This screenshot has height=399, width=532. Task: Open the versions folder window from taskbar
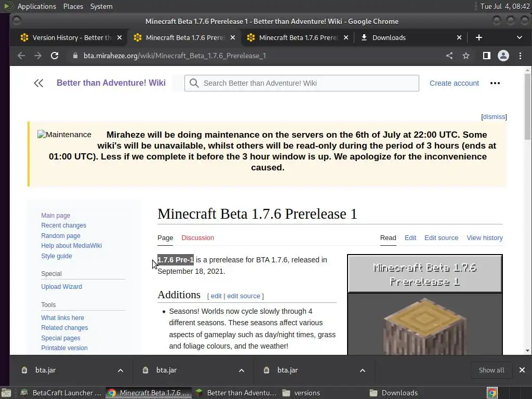click(x=302, y=393)
